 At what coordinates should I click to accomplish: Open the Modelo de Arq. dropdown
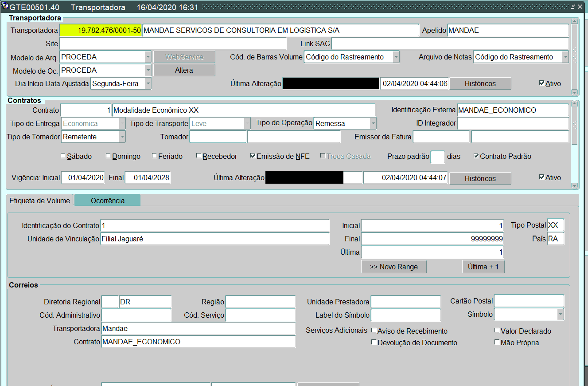tap(148, 57)
